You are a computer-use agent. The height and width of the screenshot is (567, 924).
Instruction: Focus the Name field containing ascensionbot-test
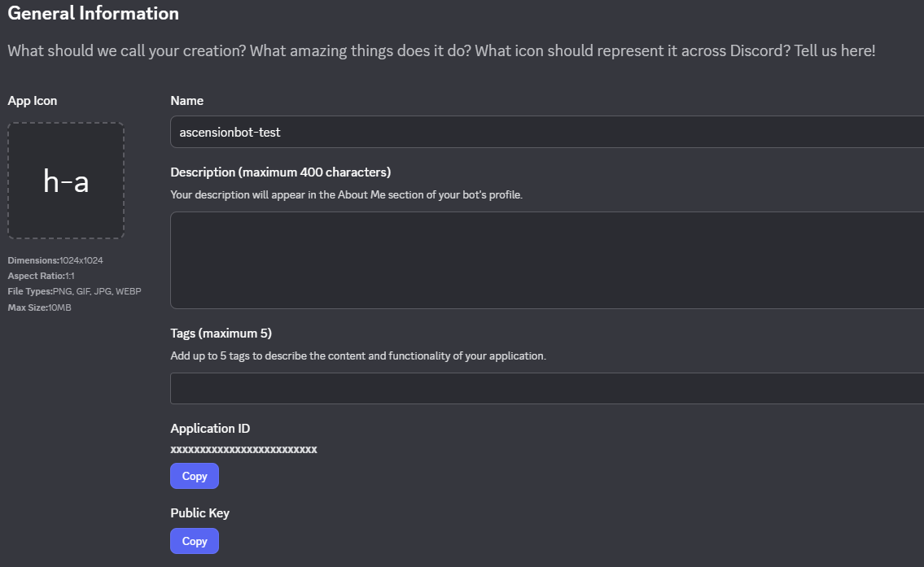coord(545,132)
